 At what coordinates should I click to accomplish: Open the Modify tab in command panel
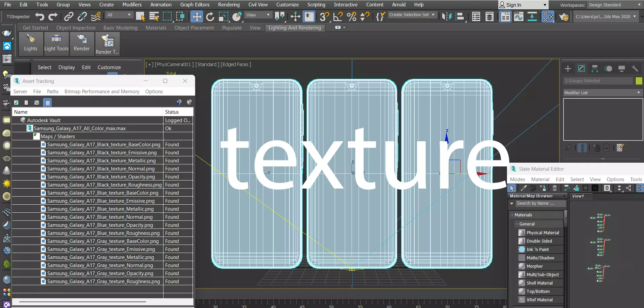coord(581,69)
